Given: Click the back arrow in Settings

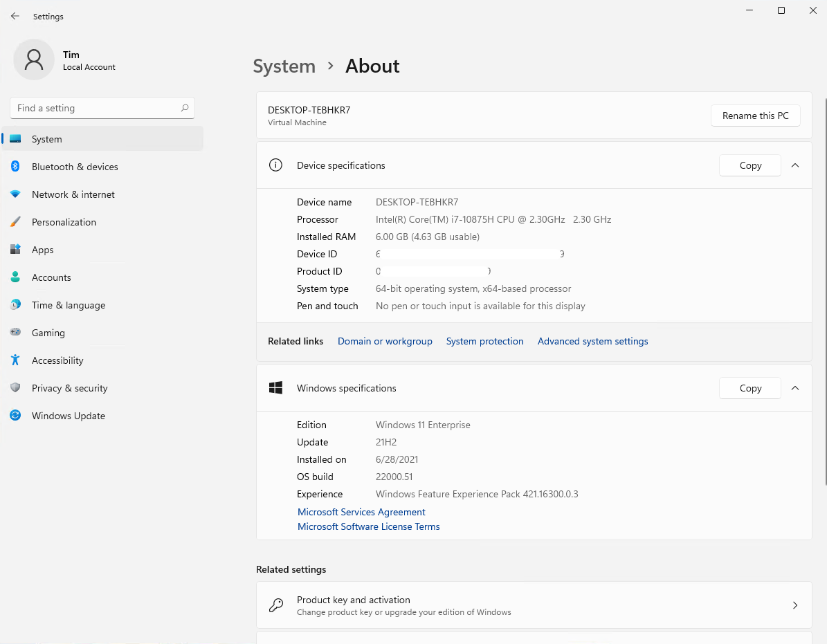Looking at the screenshot, I should [15, 17].
